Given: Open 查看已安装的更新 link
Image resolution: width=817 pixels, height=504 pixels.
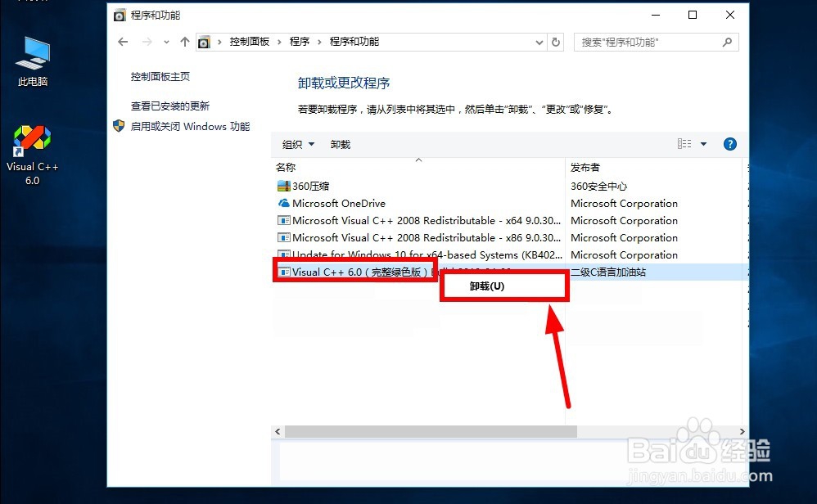Looking at the screenshot, I should (169, 106).
